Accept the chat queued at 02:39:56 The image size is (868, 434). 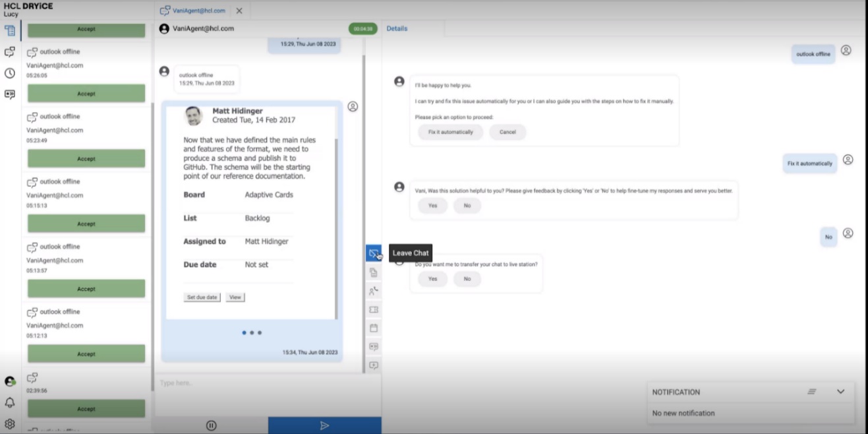86,408
